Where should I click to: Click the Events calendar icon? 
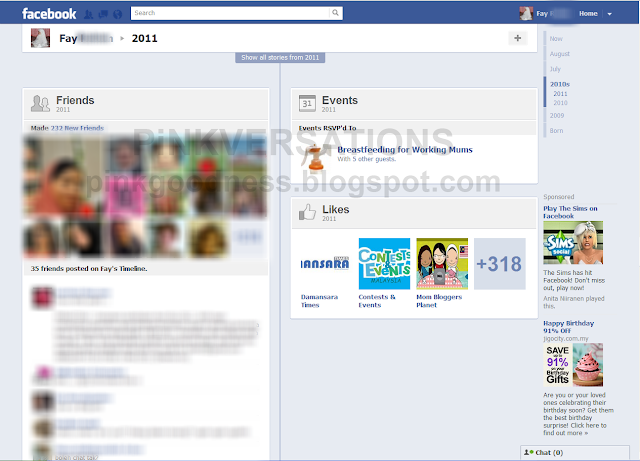[307, 103]
